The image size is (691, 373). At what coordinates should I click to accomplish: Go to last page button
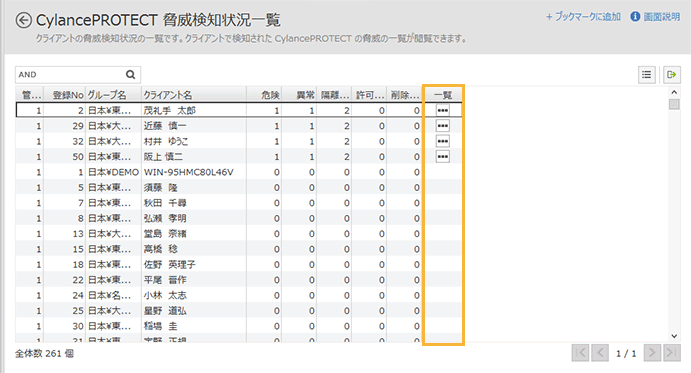coord(672,353)
